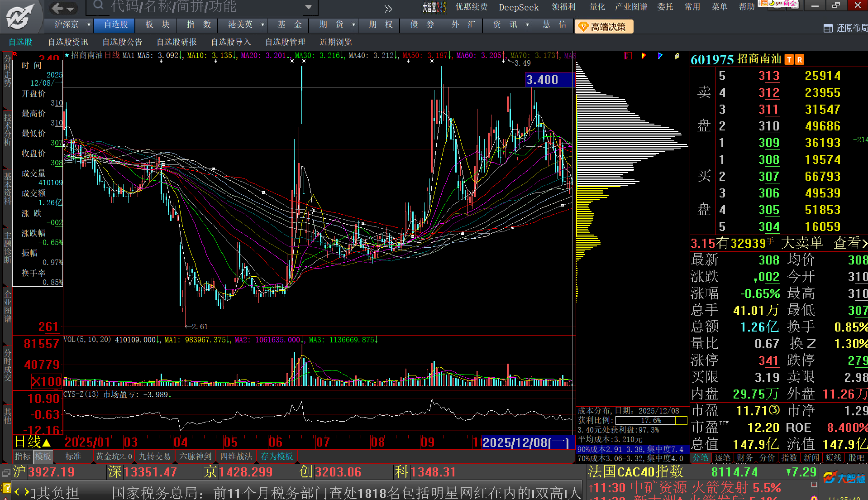Click the 优惠续费 link

coord(471,7)
